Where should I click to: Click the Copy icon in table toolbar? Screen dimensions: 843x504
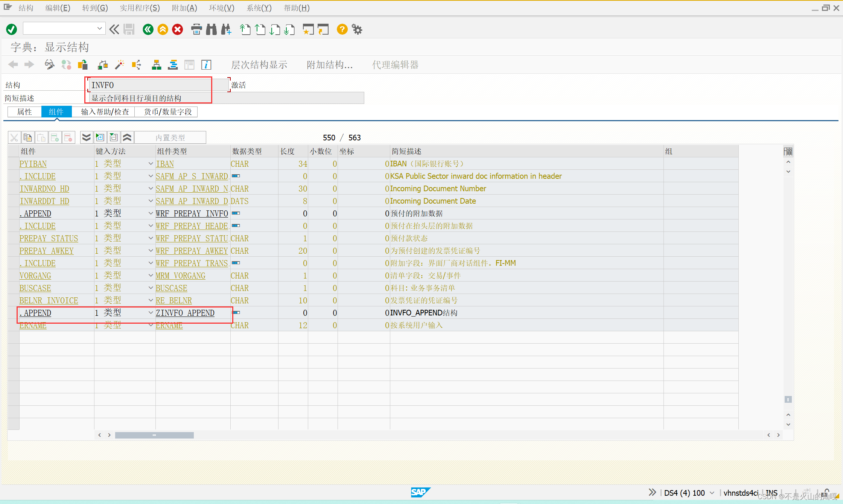(x=27, y=137)
